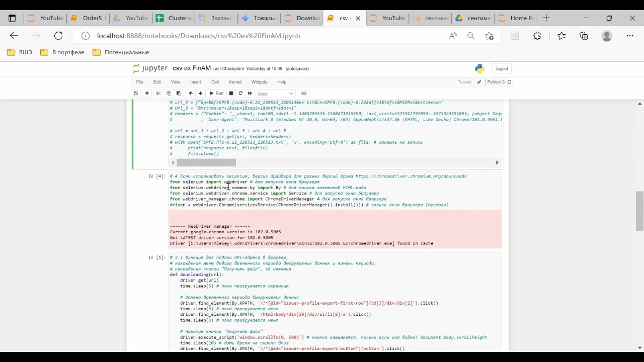
Task: Rename the notebook title csv из FinAM
Action: coord(192,68)
